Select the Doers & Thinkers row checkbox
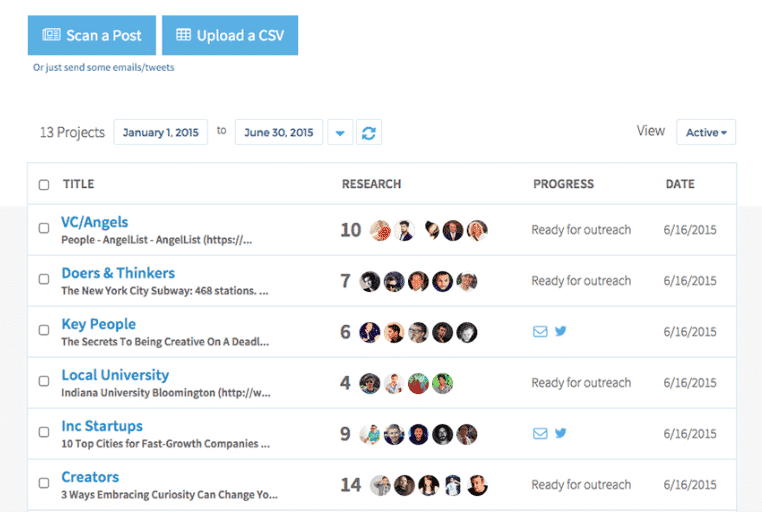The width and height of the screenshot is (762, 512). point(44,280)
